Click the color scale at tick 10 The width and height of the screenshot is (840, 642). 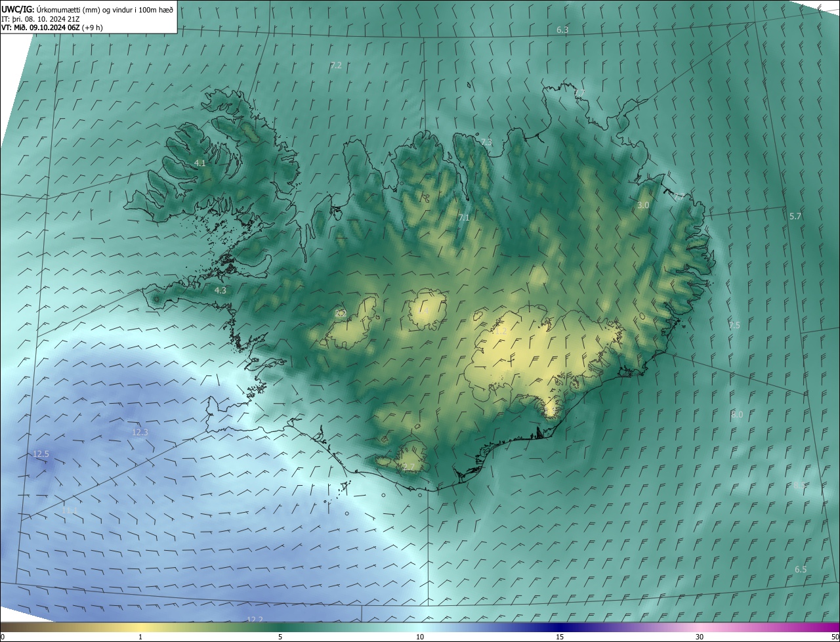tap(420, 637)
